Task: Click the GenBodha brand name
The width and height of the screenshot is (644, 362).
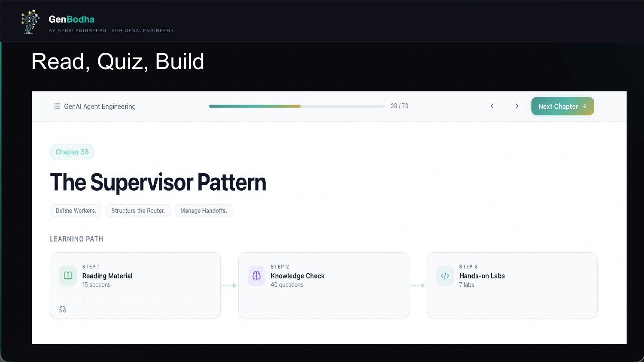Action: [72, 19]
